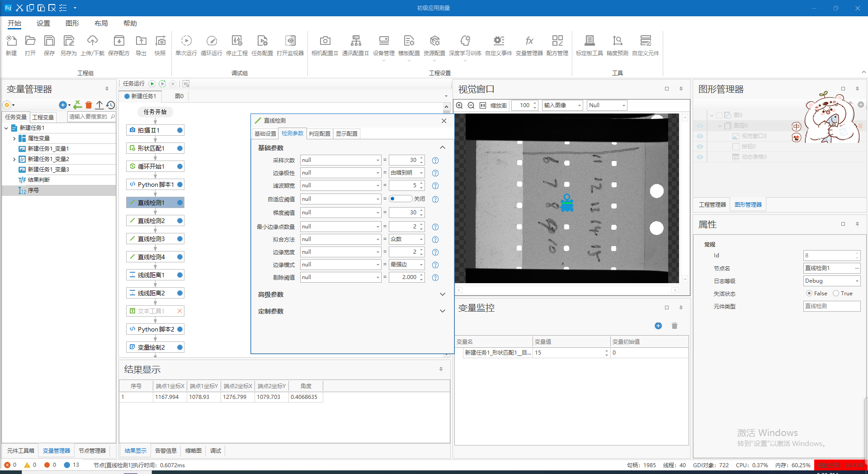Switch to the 基础设置 tab

point(265,134)
